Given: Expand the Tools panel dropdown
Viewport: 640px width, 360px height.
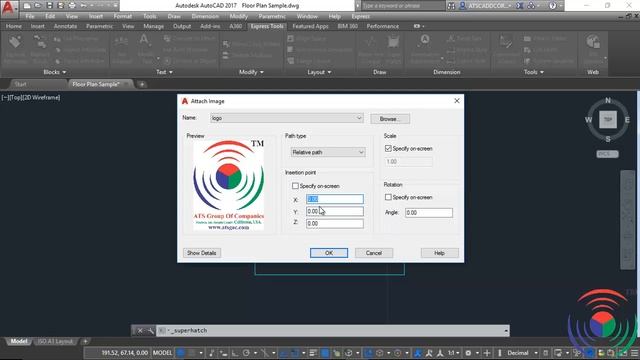Looking at the screenshot, I should [534, 72].
